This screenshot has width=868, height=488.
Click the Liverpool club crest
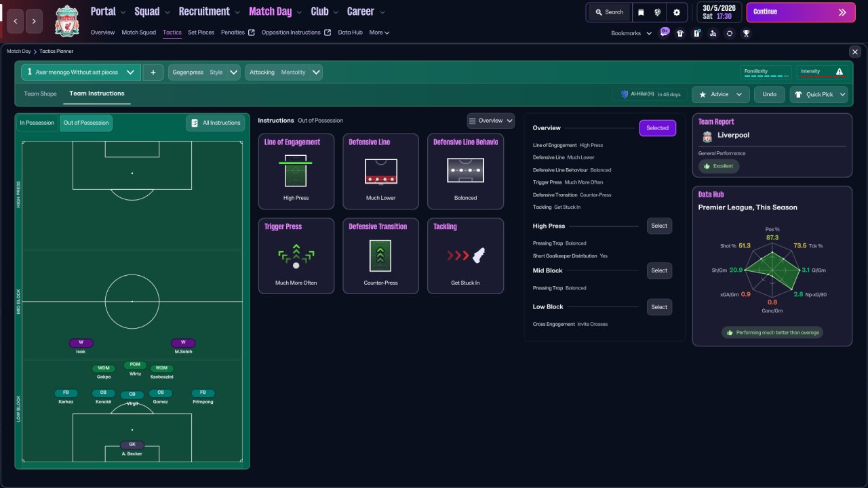tap(66, 20)
